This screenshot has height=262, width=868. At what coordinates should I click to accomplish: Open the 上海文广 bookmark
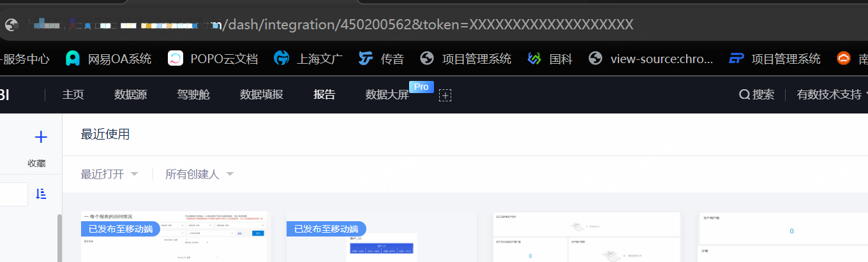click(308, 59)
